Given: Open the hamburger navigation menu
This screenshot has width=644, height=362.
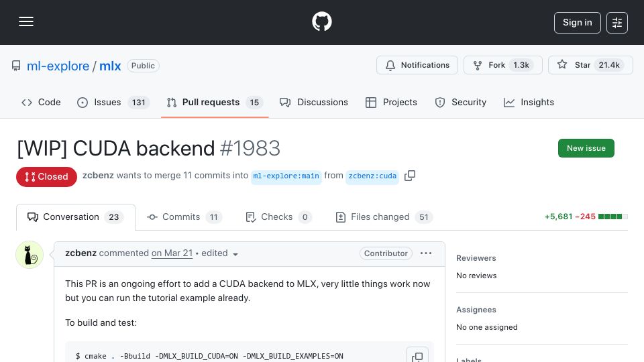Looking at the screenshot, I should pos(26,21).
